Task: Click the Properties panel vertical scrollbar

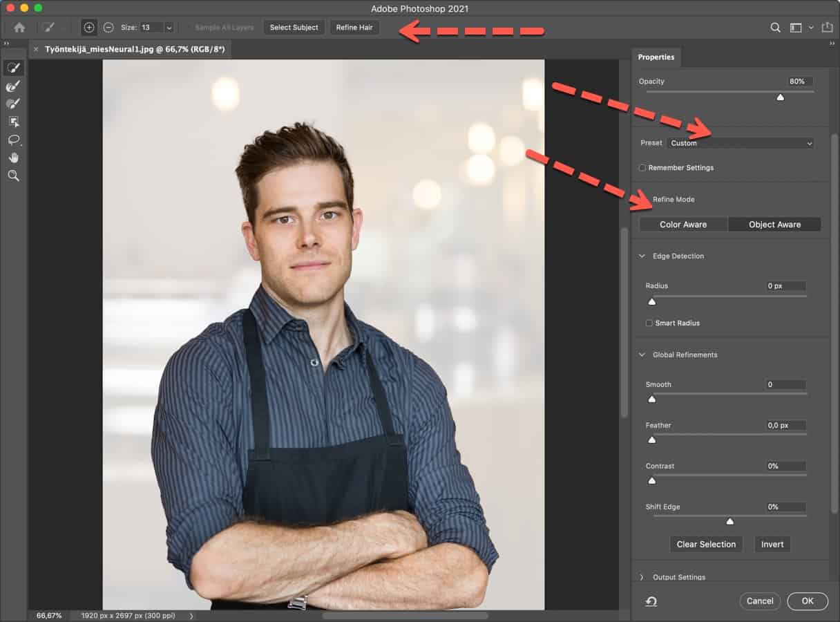Action: [834, 324]
